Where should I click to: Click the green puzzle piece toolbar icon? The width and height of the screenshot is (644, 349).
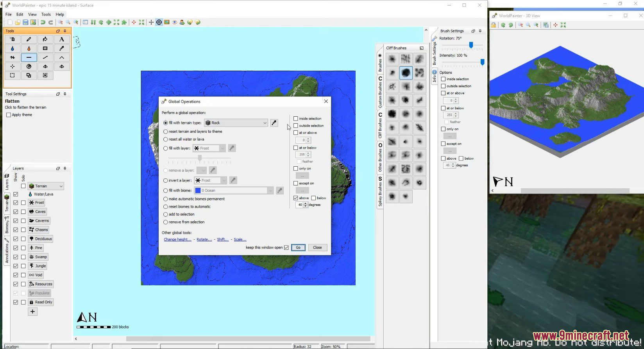(124, 22)
